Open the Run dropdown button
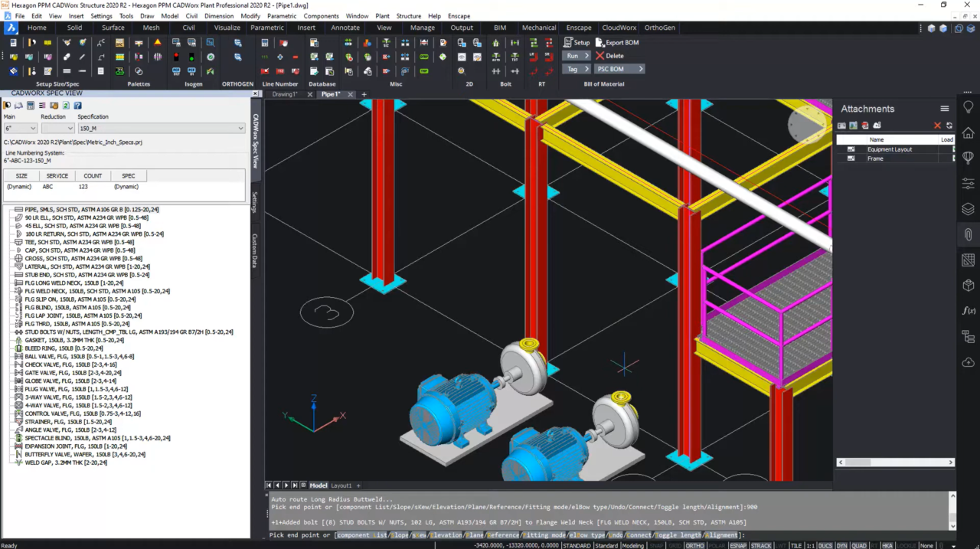Screen dimensions: 980x549 pos(577,56)
